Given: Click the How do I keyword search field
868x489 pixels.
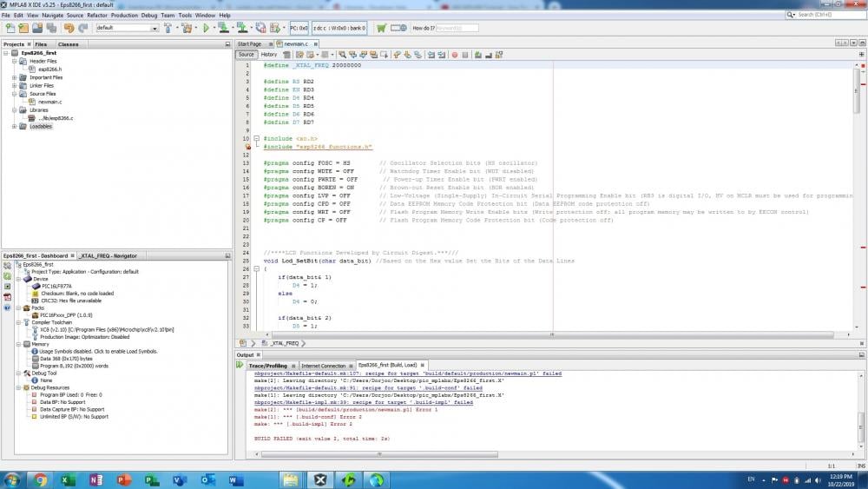Looking at the screenshot, I should tap(457, 28).
